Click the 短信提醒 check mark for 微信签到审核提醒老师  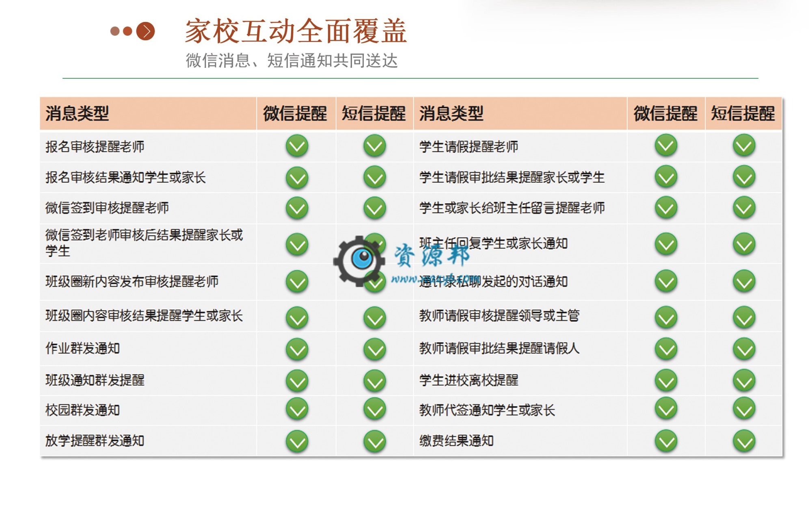375,208
